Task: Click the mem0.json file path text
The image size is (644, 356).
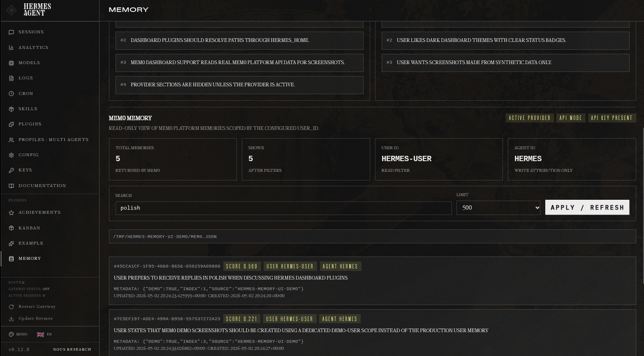Action: (x=165, y=237)
